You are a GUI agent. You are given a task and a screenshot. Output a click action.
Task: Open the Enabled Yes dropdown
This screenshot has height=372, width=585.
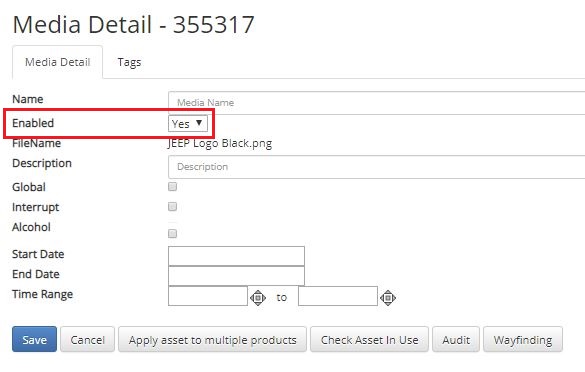click(x=188, y=124)
